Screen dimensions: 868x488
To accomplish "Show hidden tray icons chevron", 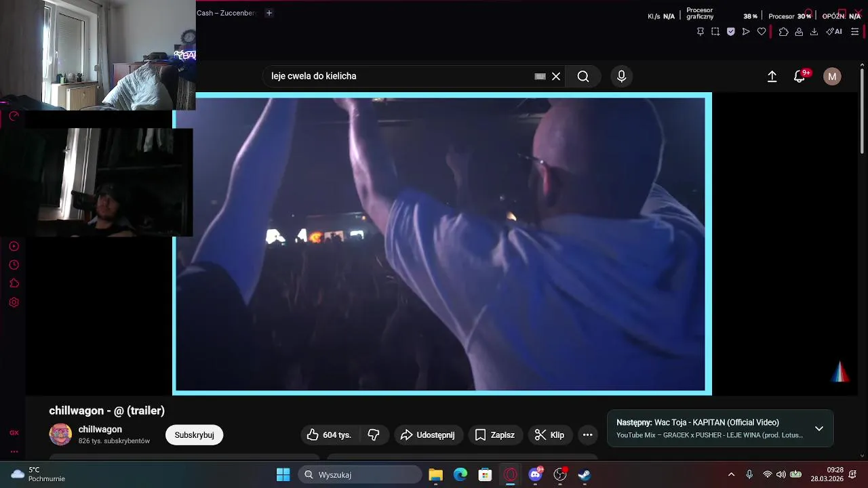I will click(x=731, y=474).
